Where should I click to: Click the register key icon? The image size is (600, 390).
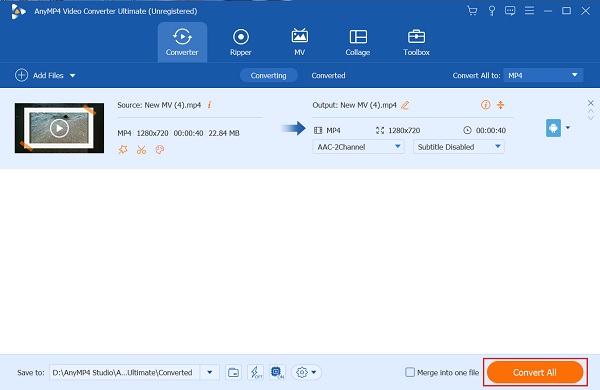(492, 11)
